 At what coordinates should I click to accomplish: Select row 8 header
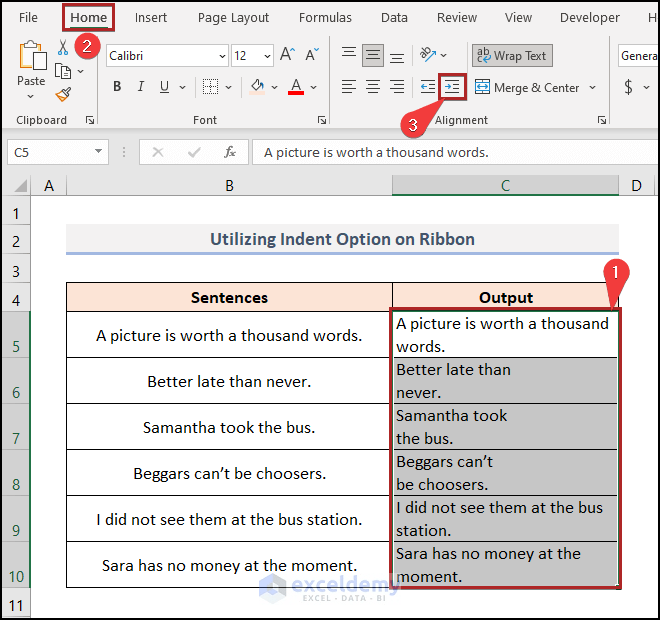[x=16, y=473]
